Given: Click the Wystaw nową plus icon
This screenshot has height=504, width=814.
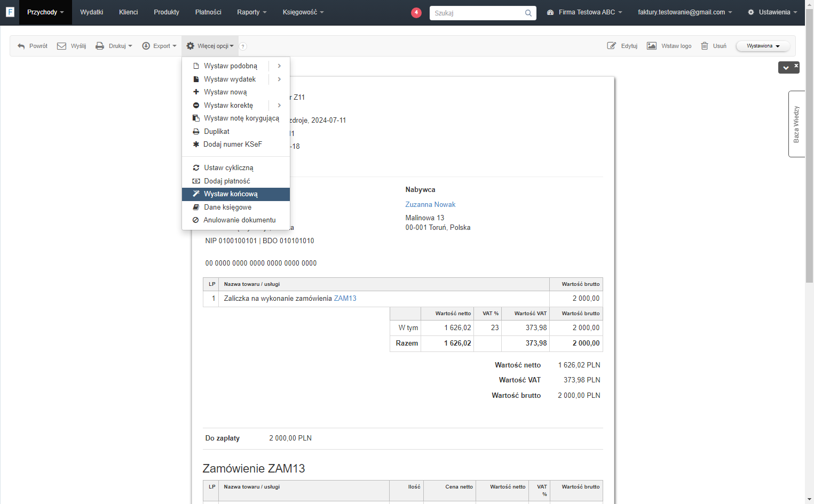Looking at the screenshot, I should pyautogui.click(x=196, y=92).
